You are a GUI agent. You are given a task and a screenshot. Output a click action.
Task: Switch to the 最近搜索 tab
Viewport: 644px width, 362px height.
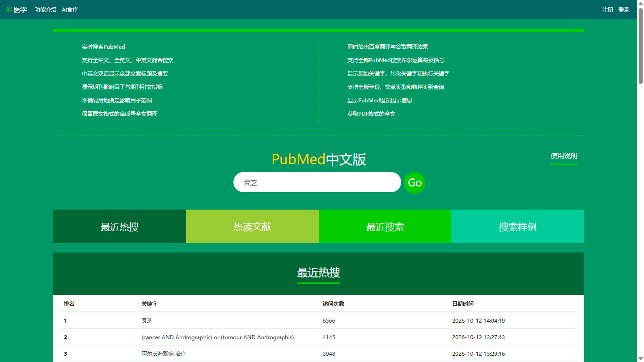point(385,227)
